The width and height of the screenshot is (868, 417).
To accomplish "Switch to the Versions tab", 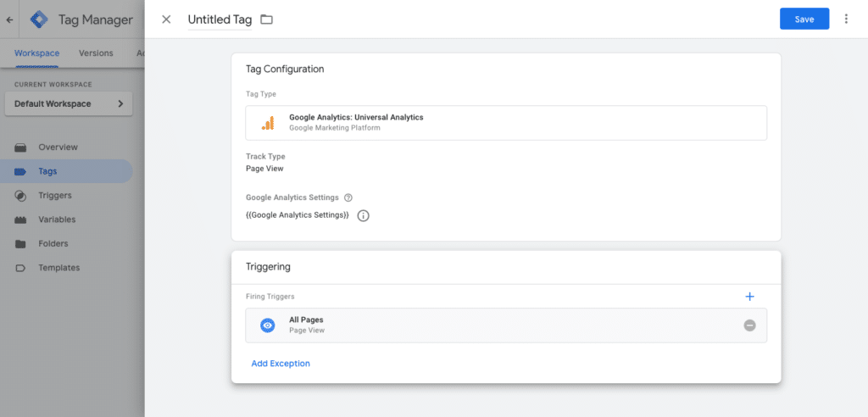I will coord(96,53).
